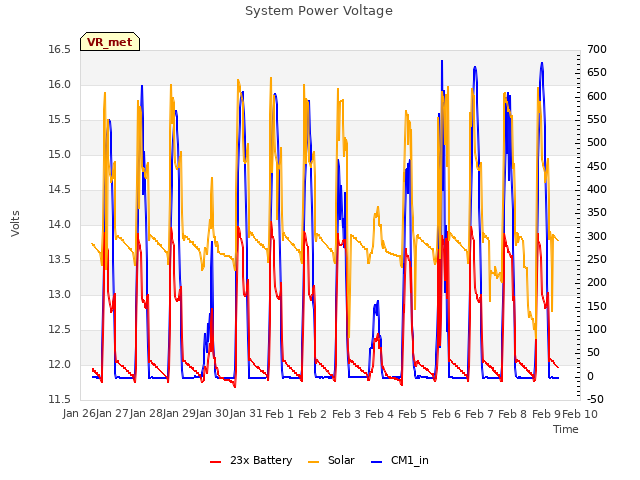Click the Feb 3 date tick label
The width and height of the screenshot is (640, 480).
[346, 414]
